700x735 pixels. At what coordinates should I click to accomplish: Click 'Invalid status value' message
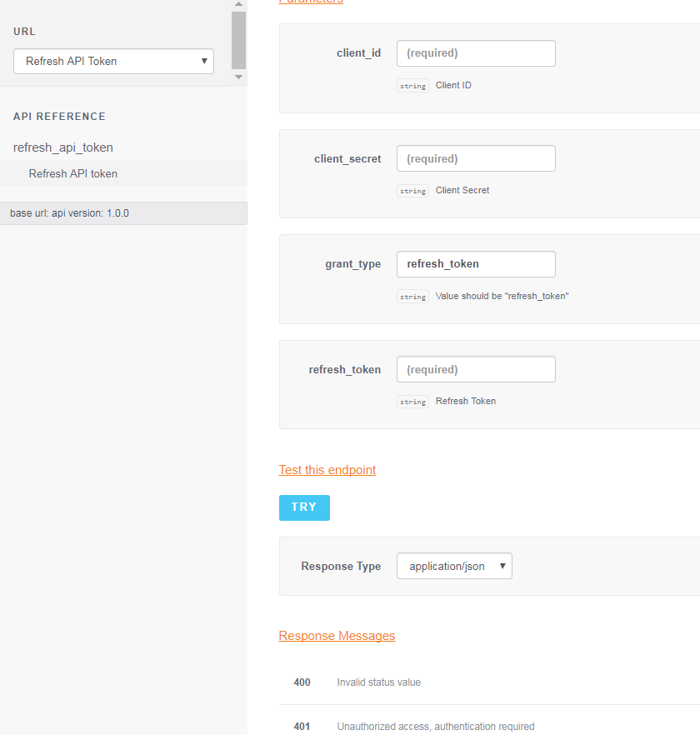tap(379, 682)
